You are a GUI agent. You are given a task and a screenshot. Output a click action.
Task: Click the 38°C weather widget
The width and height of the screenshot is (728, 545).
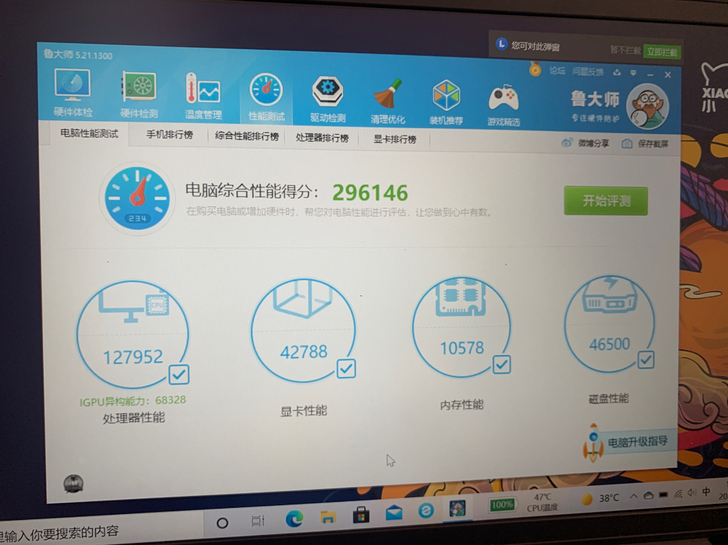point(601,498)
